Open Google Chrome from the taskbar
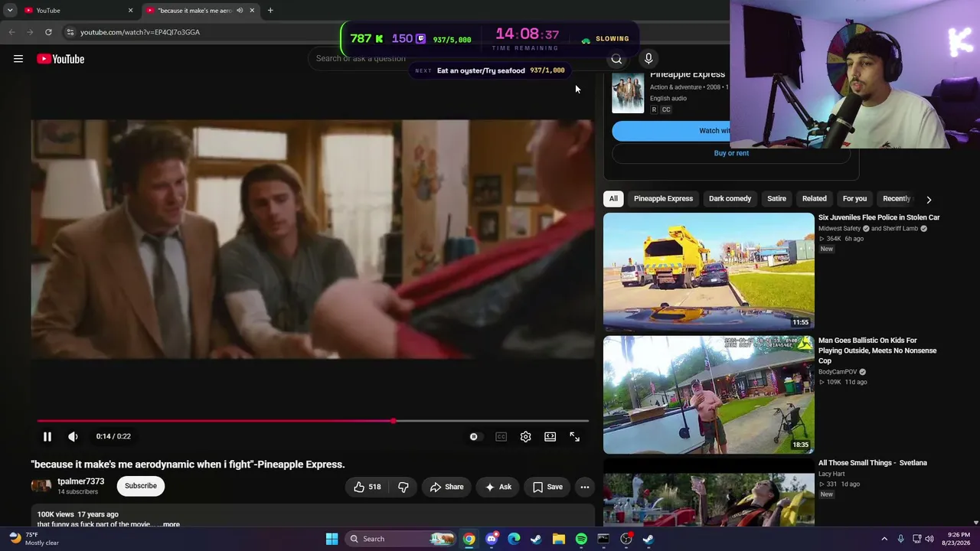 pyautogui.click(x=469, y=539)
